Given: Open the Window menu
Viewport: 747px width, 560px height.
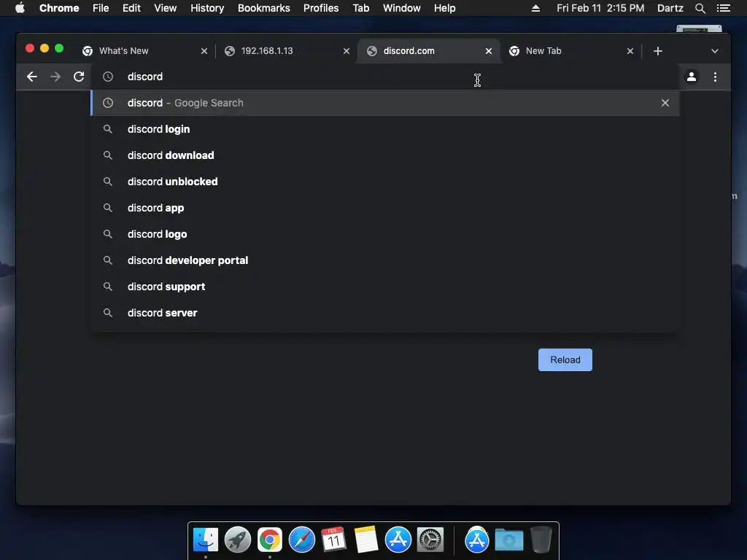Looking at the screenshot, I should click(402, 8).
